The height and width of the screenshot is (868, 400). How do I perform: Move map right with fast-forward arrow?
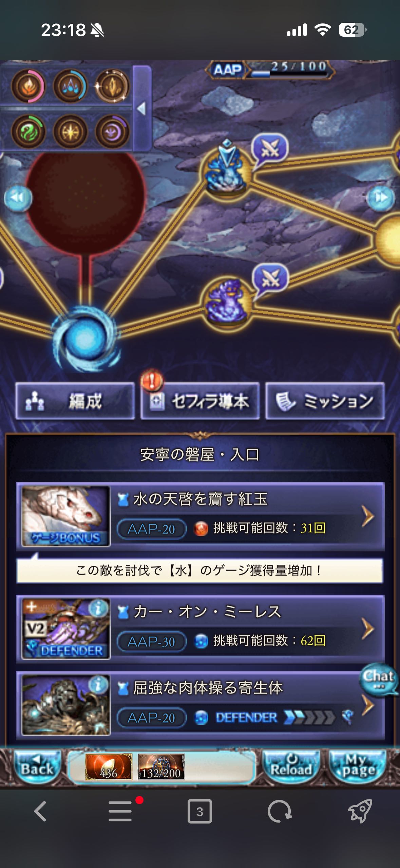coord(381,198)
